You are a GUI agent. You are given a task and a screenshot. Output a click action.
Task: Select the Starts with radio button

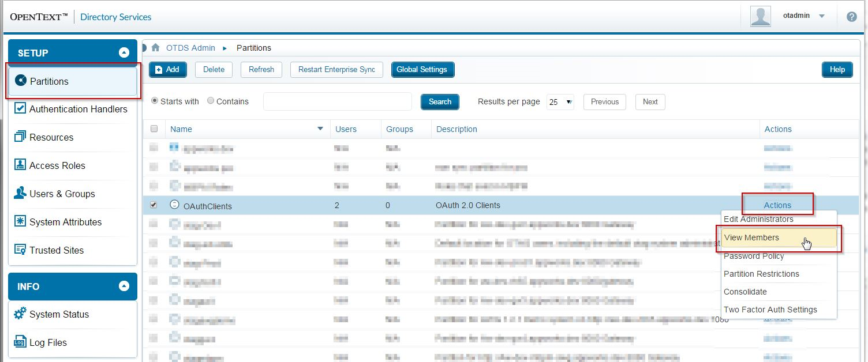pyautogui.click(x=155, y=101)
